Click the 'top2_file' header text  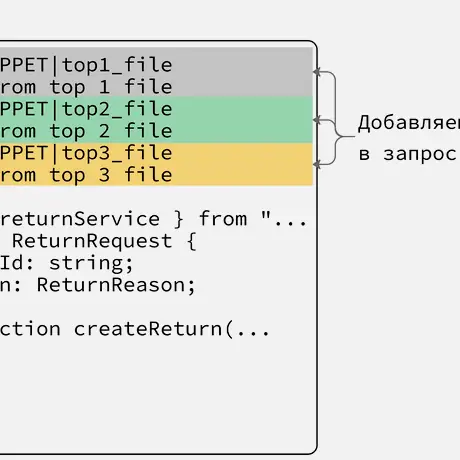pos(117,109)
